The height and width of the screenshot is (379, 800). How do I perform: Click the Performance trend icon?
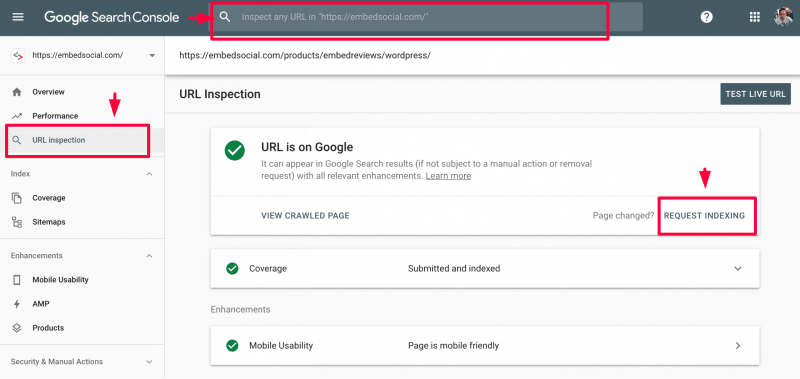(x=17, y=116)
